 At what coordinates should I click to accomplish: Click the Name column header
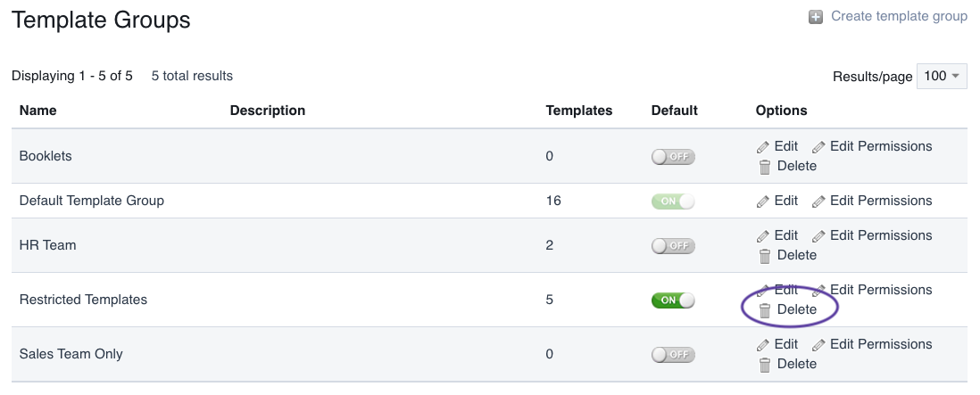[37, 111]
